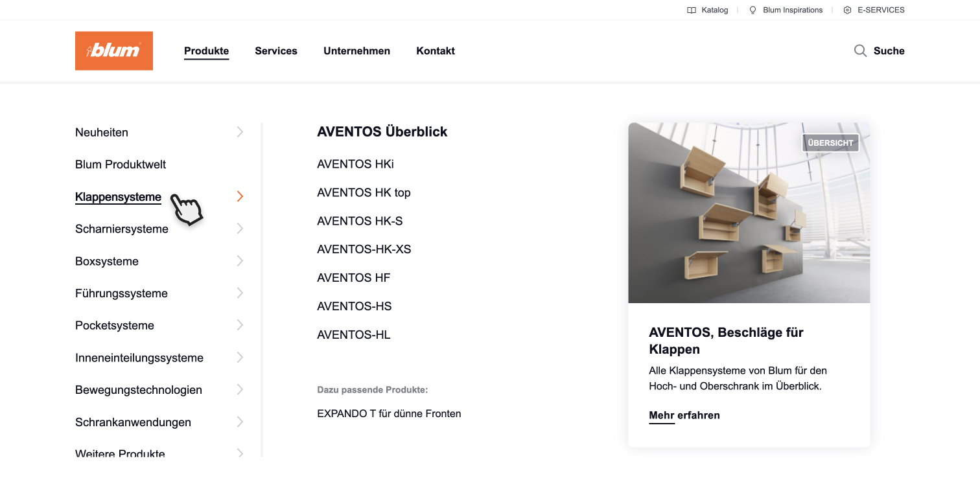Screen dimensions: 980x491
Task: Open Unternehmen menu
Action: pyautogui.click(x=357, y=51)
